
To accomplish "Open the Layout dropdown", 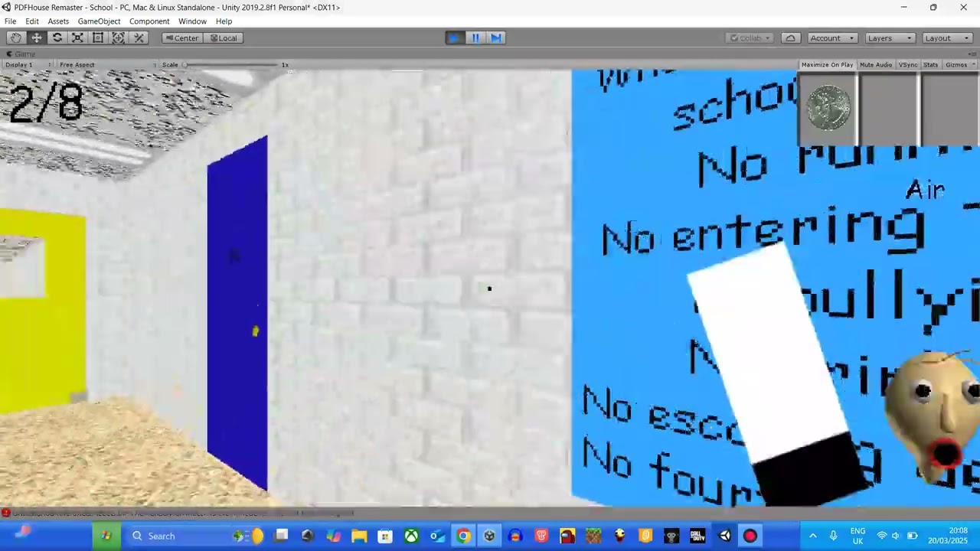I will tap(946, 37).
